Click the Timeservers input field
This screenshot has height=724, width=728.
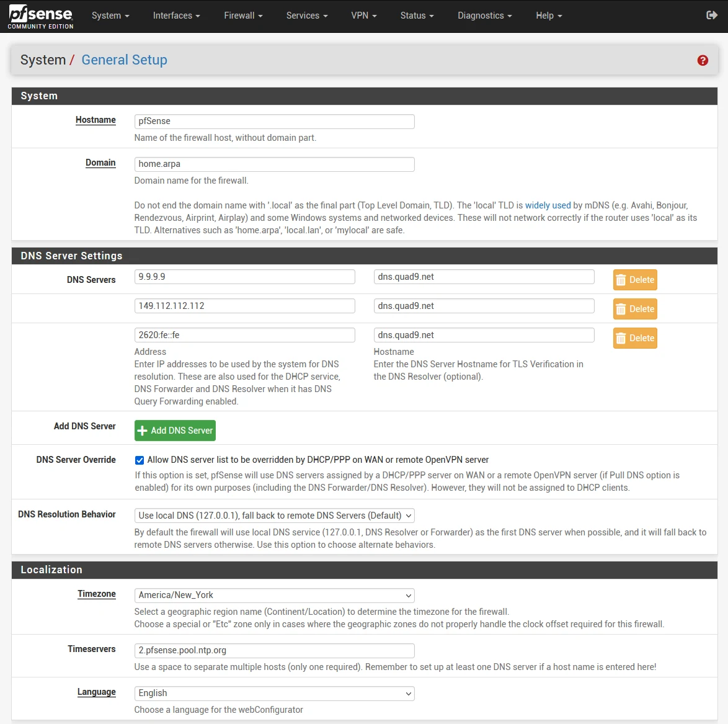coord(274,651)
